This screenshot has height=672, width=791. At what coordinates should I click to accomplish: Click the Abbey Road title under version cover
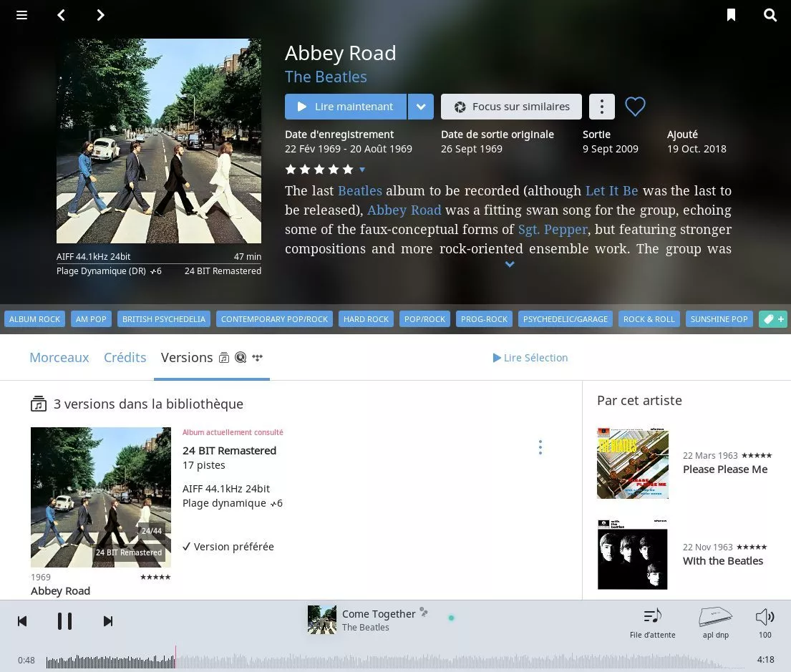61,591
